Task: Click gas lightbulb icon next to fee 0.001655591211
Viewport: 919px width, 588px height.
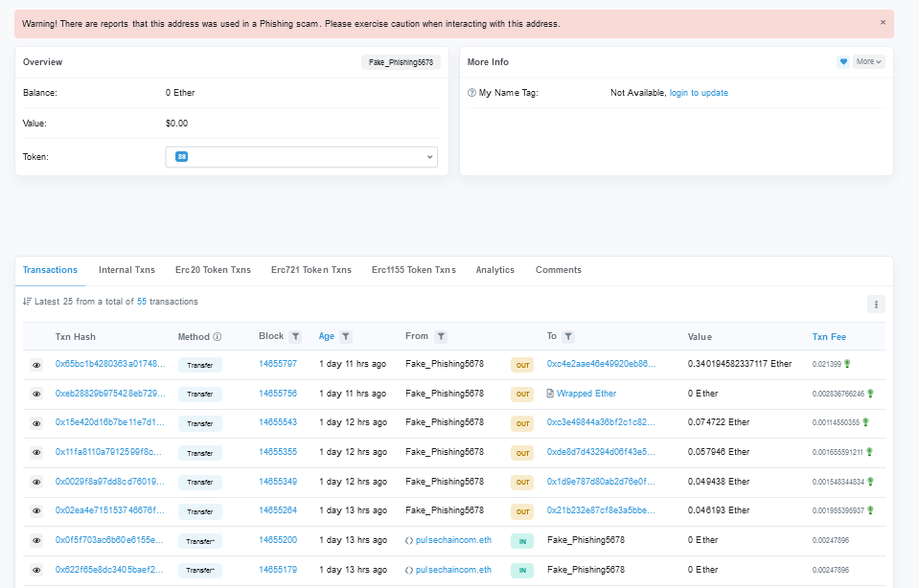Action: tap(870, 452)
